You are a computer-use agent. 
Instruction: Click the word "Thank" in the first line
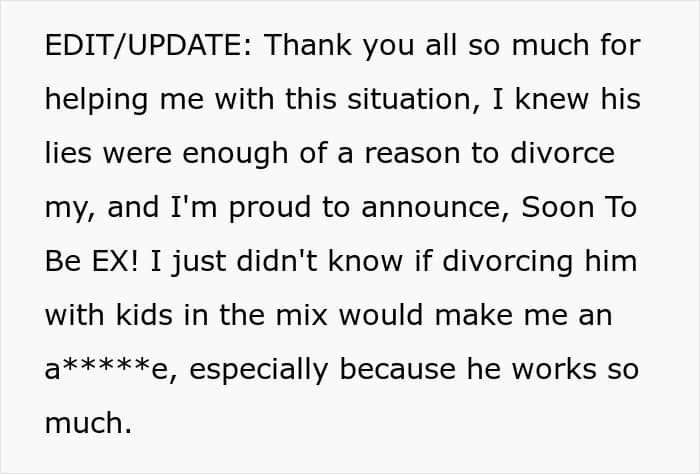308,45
